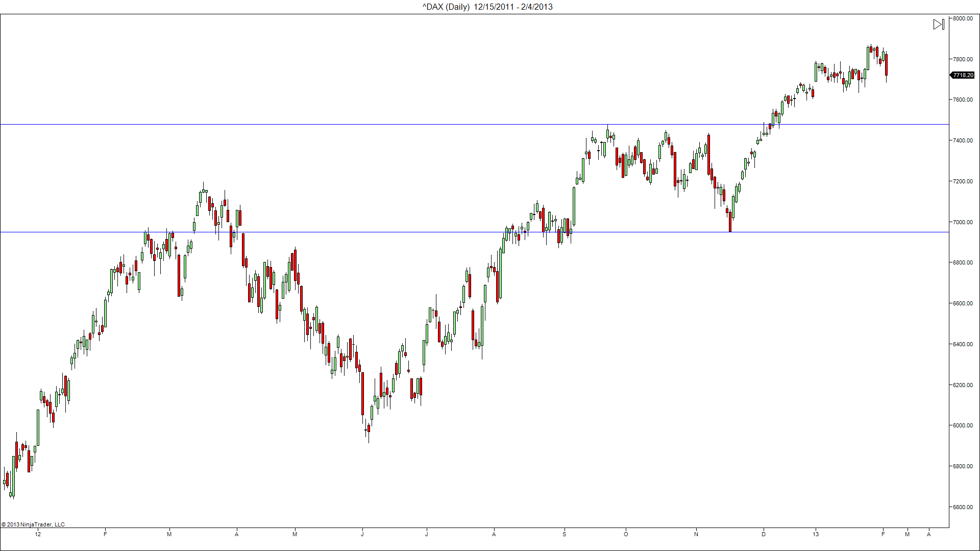Click the 7400.00 price axis label
Screen dimensions: 980x551
point(963,140)
